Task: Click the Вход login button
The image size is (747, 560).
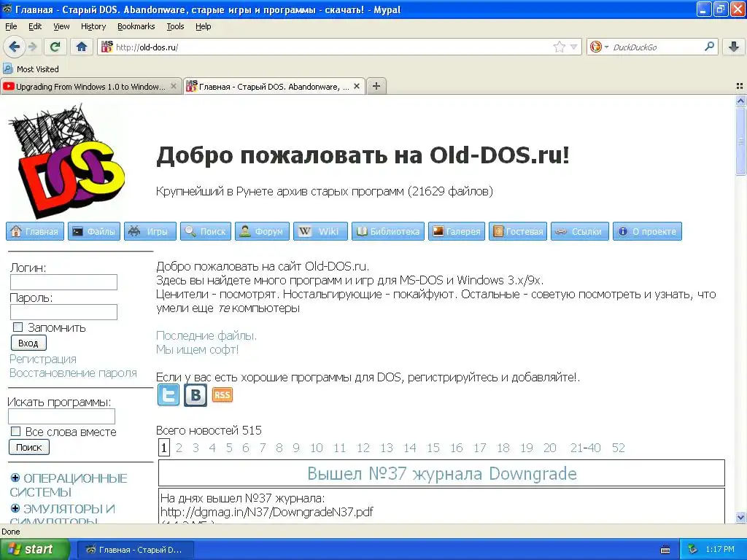Action: click(28, 343)
